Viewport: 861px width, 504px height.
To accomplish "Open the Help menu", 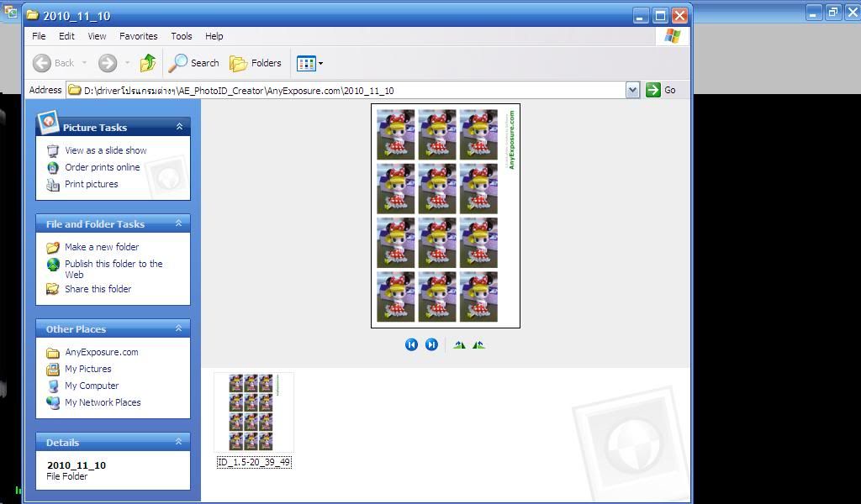I will 214,36.
